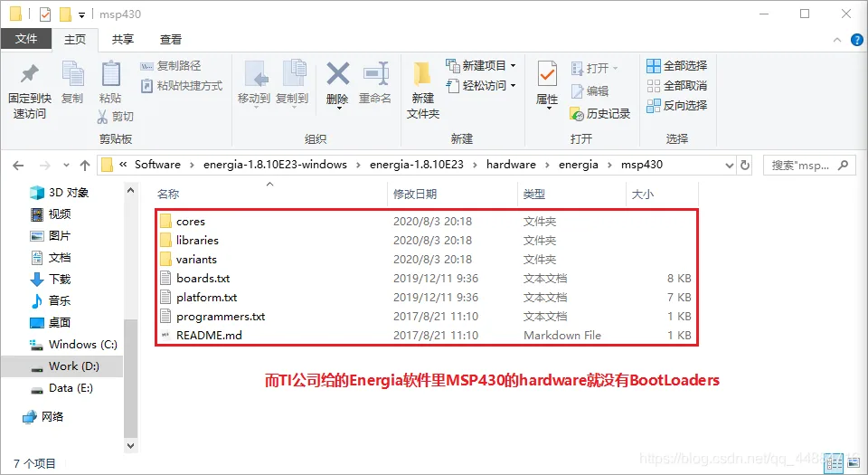Click quick access Properties checkmark in title bar
868x475 pixels.
tap(45, 14)
